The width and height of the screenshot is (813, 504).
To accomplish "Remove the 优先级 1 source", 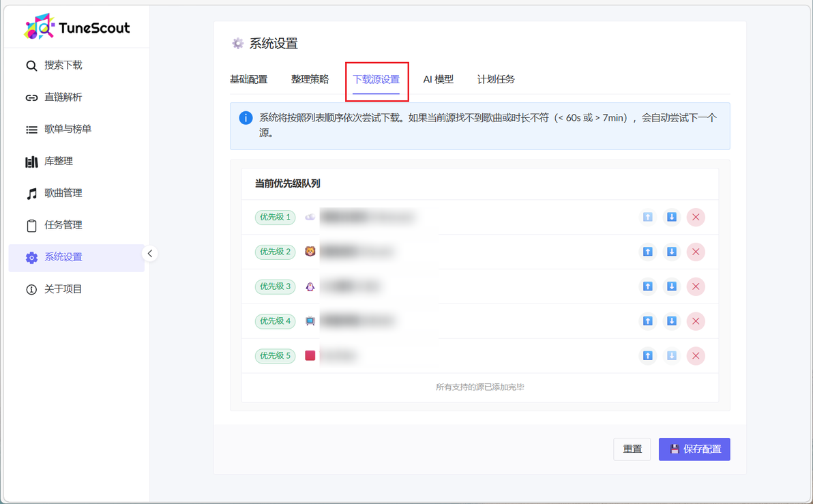I will coord(696,218).
